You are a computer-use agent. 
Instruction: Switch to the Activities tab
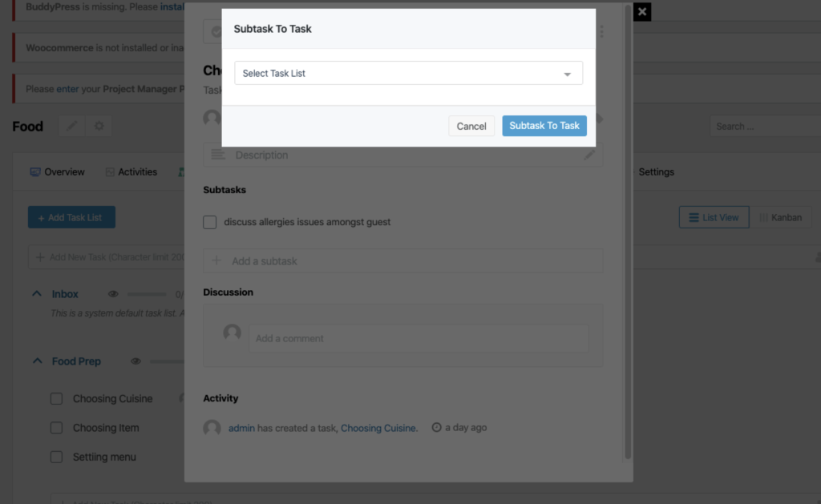tap(131, 171)
